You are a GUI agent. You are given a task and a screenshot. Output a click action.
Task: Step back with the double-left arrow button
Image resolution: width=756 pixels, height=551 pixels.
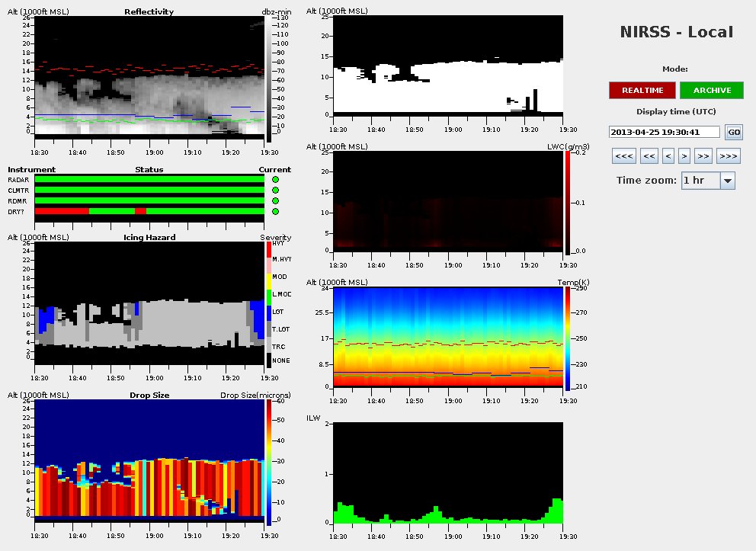tap(649, 156)
